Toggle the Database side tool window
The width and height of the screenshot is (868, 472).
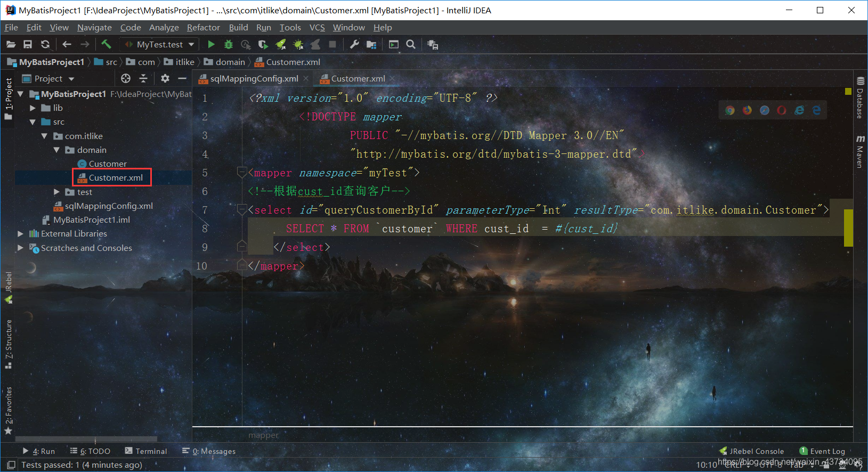(860, 98)
